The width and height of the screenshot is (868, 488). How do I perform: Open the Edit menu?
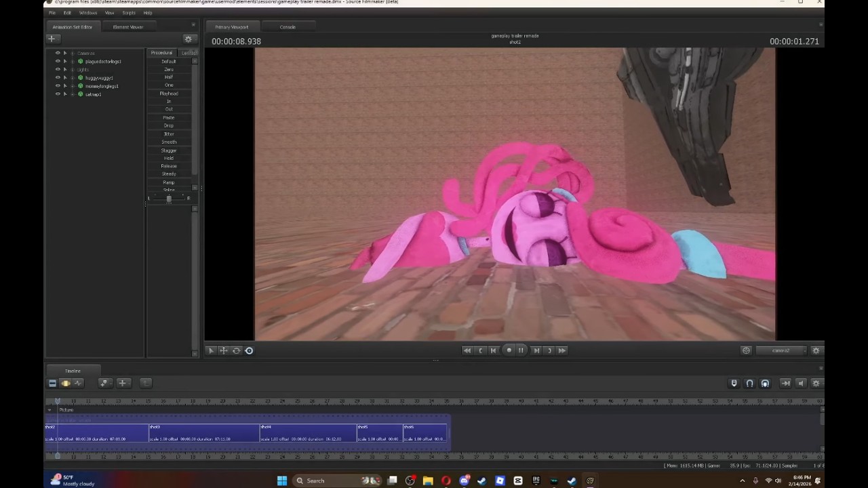(67, 13)
